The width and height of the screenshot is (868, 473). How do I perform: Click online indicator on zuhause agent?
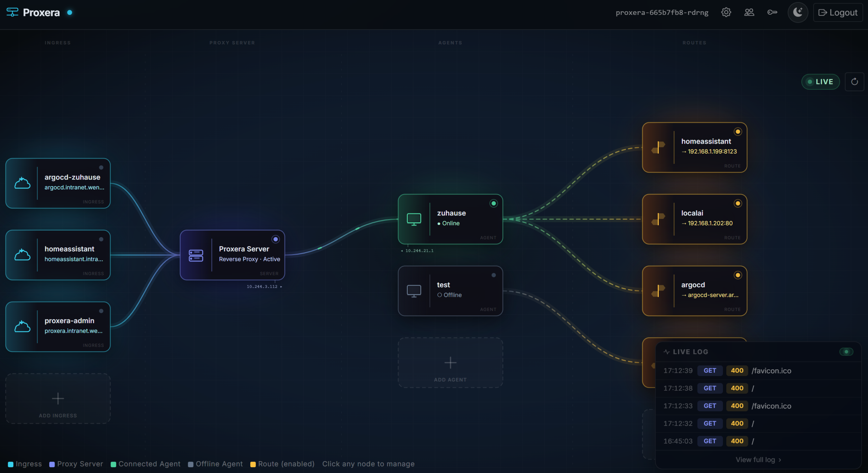tap(494, 203)
